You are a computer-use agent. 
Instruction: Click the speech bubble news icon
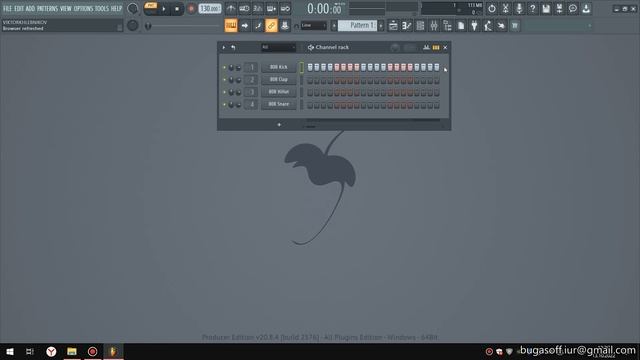click(x=573, y=9)
